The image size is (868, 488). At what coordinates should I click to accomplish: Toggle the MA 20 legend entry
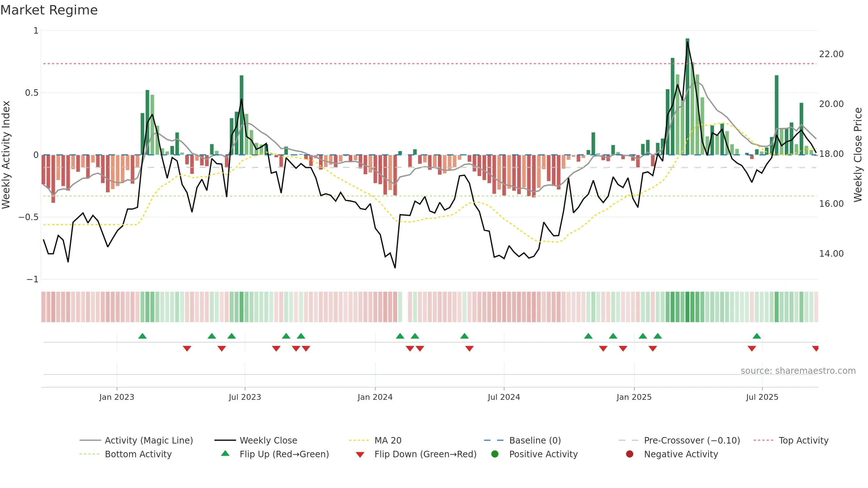tap(375, 440)
